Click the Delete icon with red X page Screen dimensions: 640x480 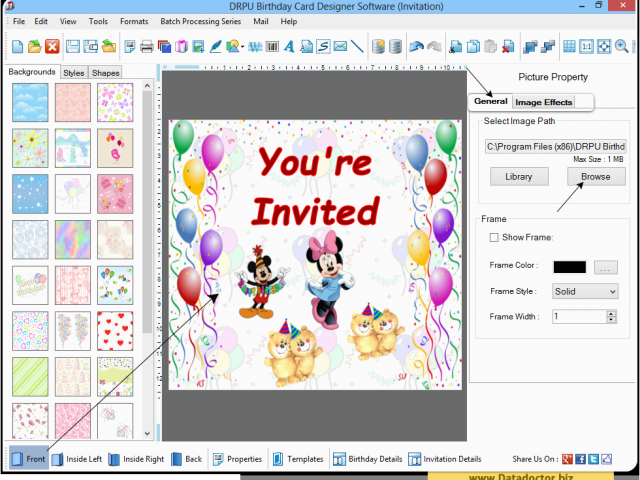[508, 47]
